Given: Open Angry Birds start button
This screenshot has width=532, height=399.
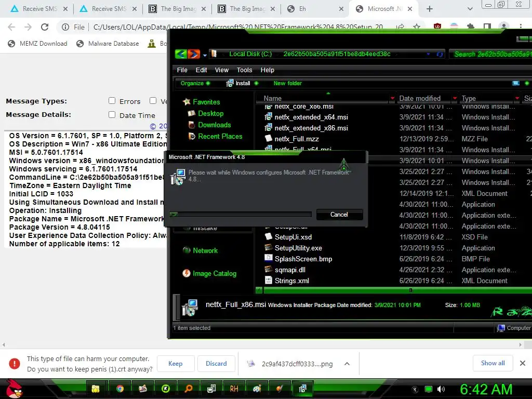Looking at the screenshot, I should 14,389.
